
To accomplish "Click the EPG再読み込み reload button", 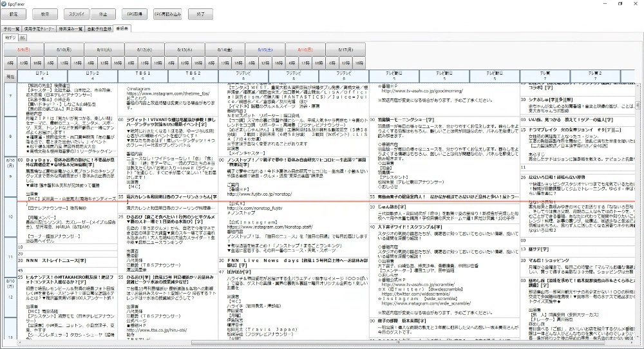I will click(167, 14).
